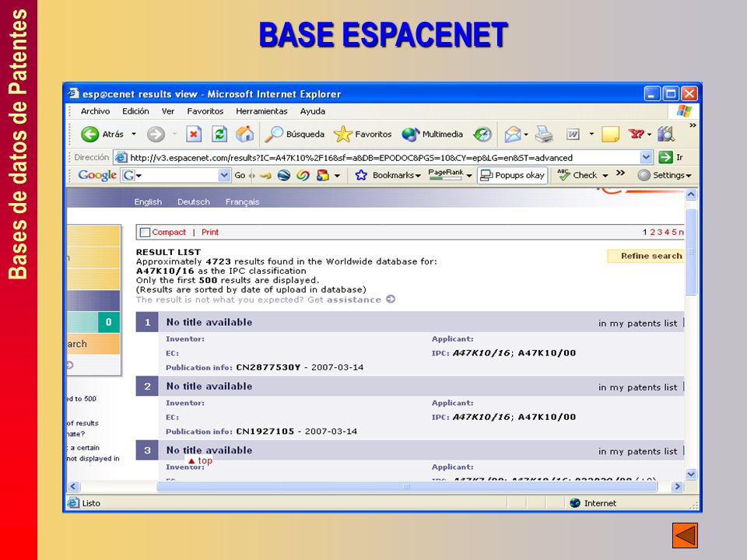Click the Google toolbar swirl icon
Viewport: 747px width, 560px height.
[x=303, y=175]
